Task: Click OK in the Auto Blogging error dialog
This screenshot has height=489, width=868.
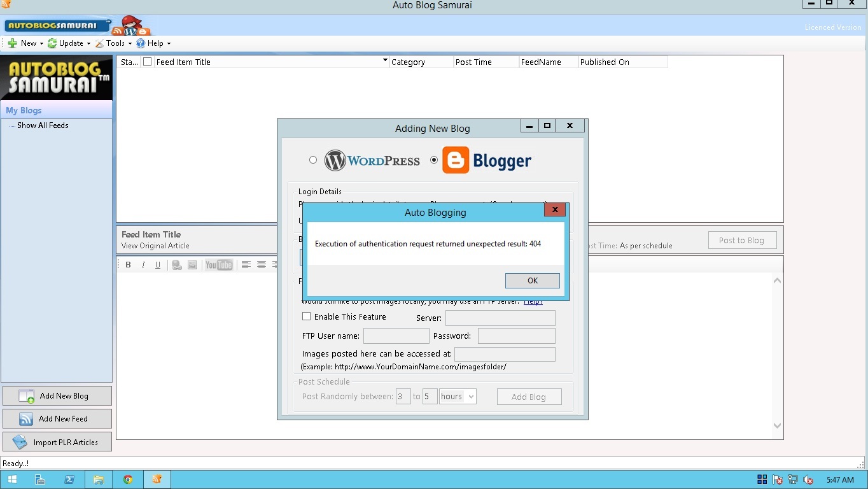Action: (x=533, y=281)
